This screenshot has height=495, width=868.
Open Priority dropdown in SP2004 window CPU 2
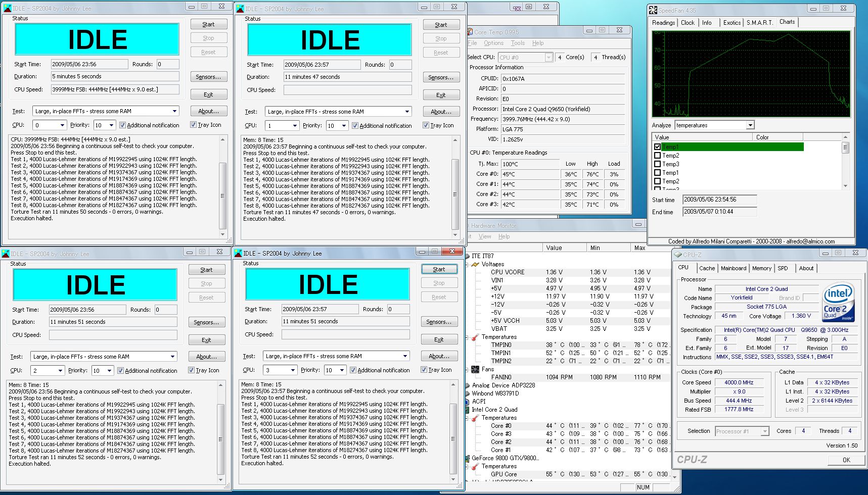coord(109,371)
